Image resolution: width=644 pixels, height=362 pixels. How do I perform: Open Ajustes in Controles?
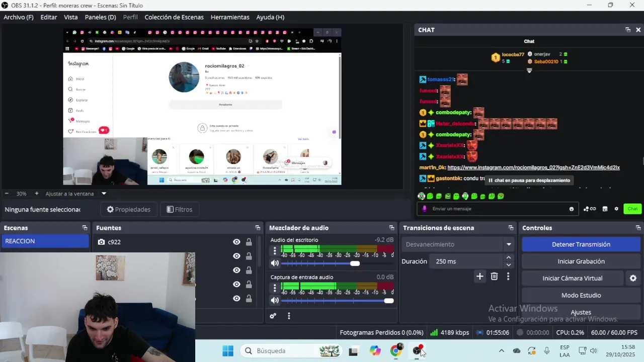581,312
